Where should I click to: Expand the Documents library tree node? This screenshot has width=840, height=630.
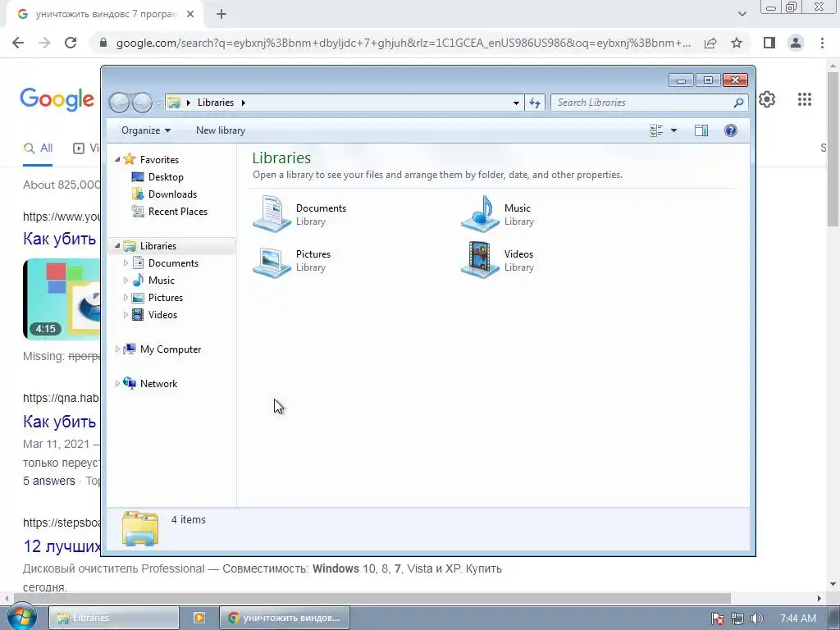pyautogui.click(x=126, y=263)
